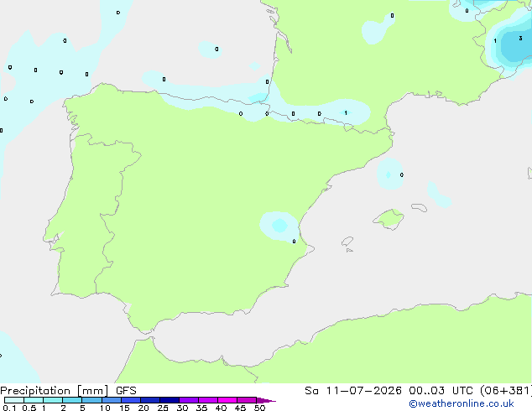Select the 1–2 mm legend color swatch
The width and height of the screenshot is (532, 411).
click(x=53, y=400)
